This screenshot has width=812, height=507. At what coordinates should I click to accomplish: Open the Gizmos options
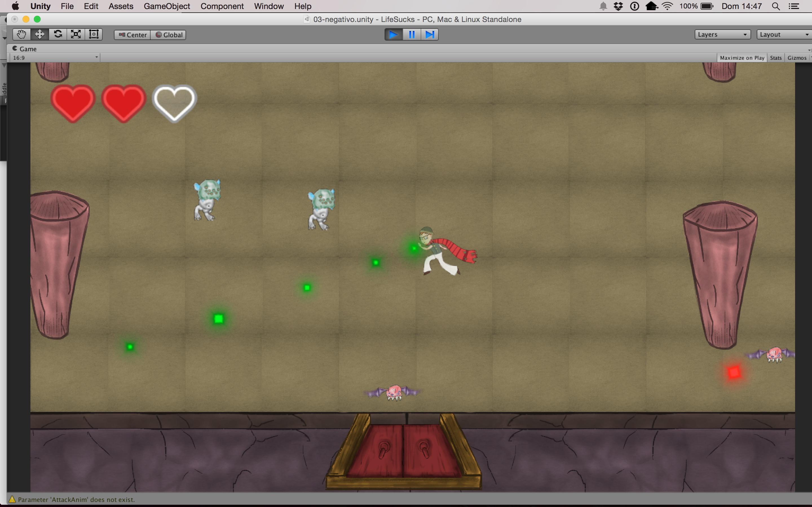tap(796, 58)
